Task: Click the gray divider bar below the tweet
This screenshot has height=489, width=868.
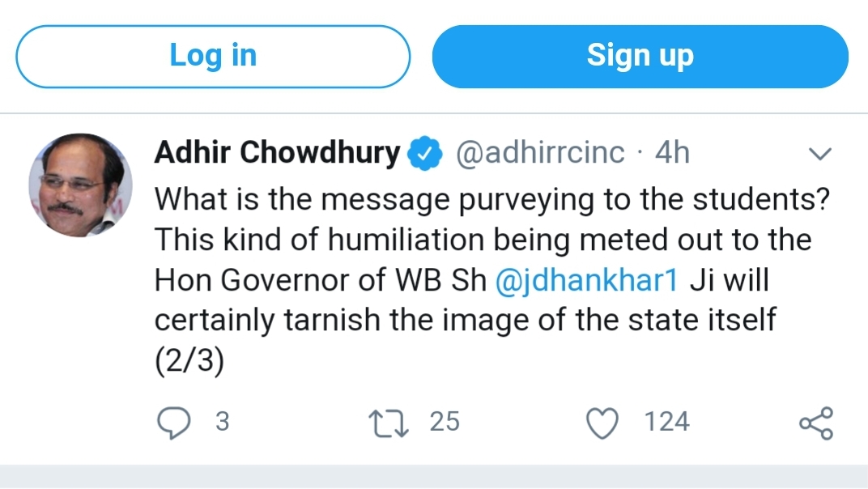Action: tap(434, 477)
